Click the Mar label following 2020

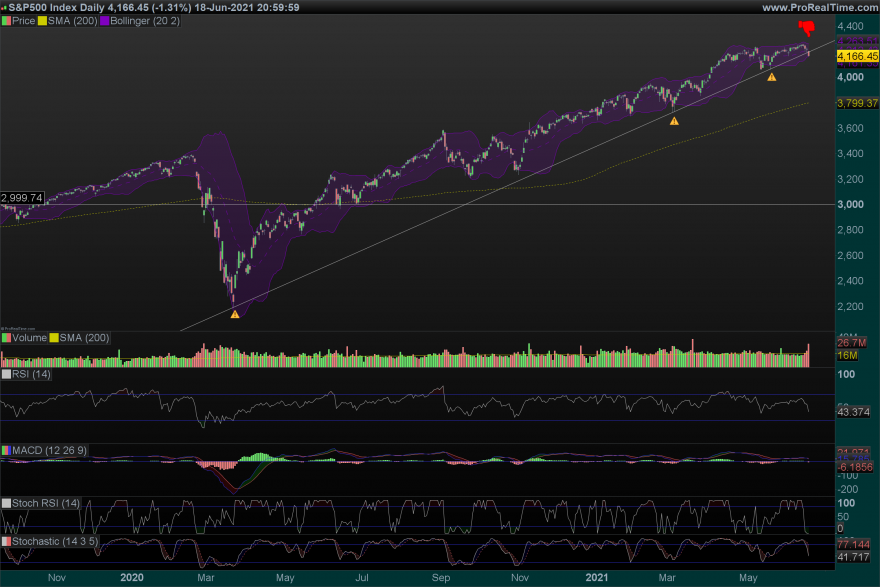206,577
